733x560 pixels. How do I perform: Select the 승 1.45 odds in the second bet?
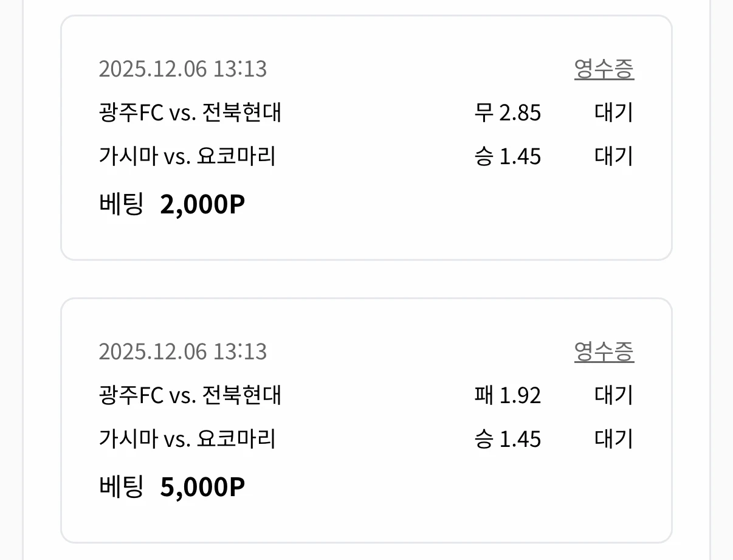coord(508,438)
